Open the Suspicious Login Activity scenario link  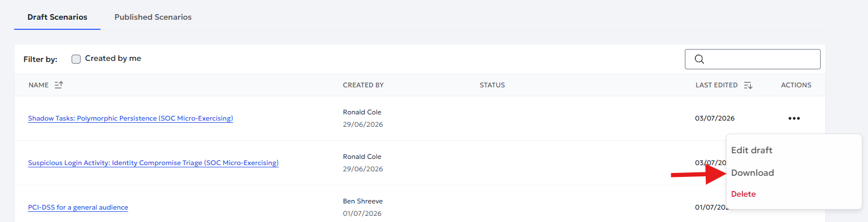click(x=153, y=163)
